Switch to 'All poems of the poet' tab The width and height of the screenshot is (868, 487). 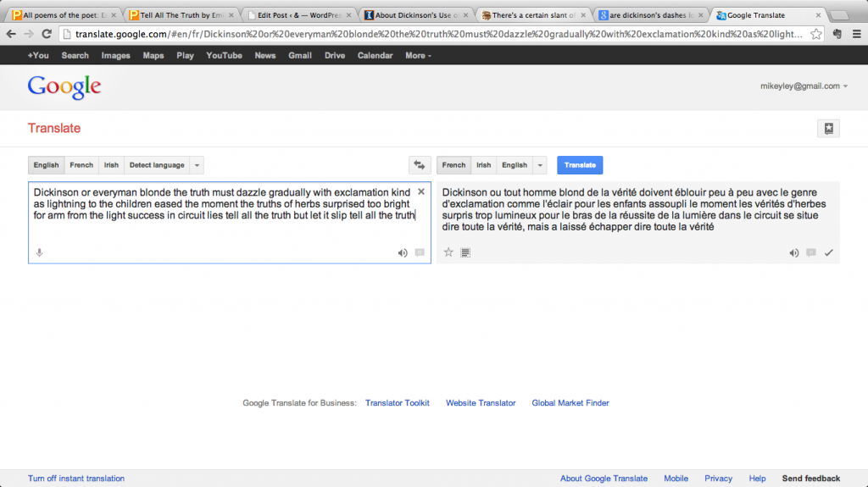[x=64, y=15]
